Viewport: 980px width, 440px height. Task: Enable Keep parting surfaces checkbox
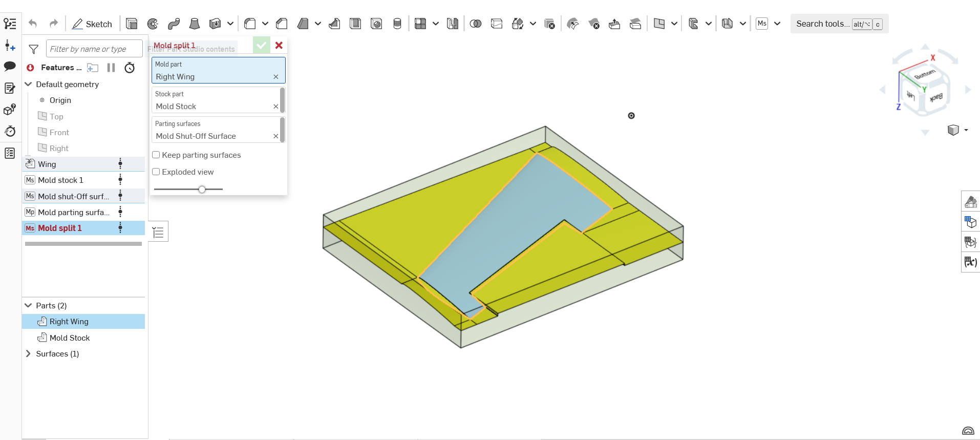pos(156,155)
